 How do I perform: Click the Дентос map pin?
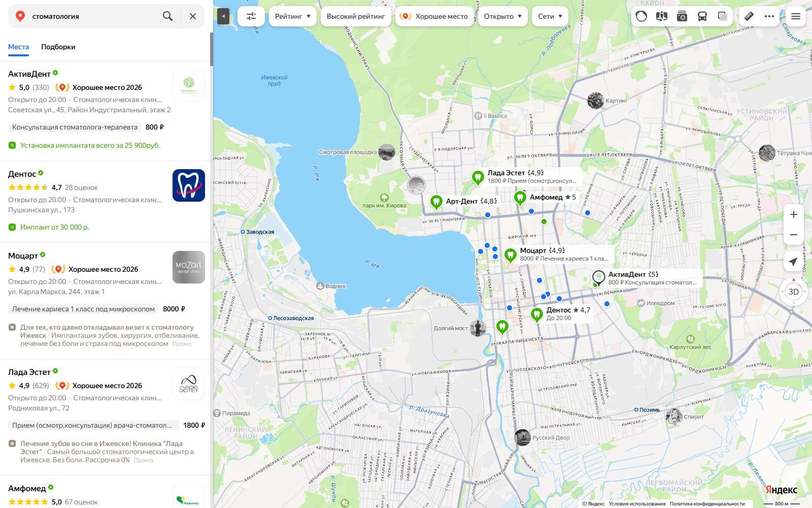(x=536, y=315)
